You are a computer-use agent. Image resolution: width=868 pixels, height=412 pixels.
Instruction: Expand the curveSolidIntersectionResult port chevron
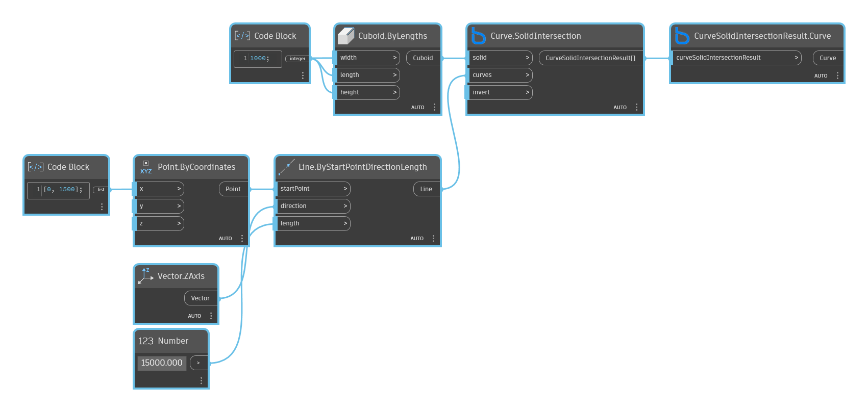click(796, 58)
